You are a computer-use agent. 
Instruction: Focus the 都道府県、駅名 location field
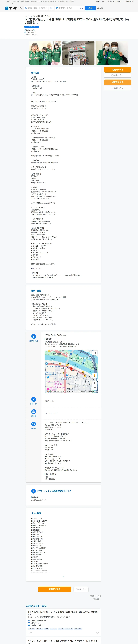pyautogui.click(x=67, y=8)
